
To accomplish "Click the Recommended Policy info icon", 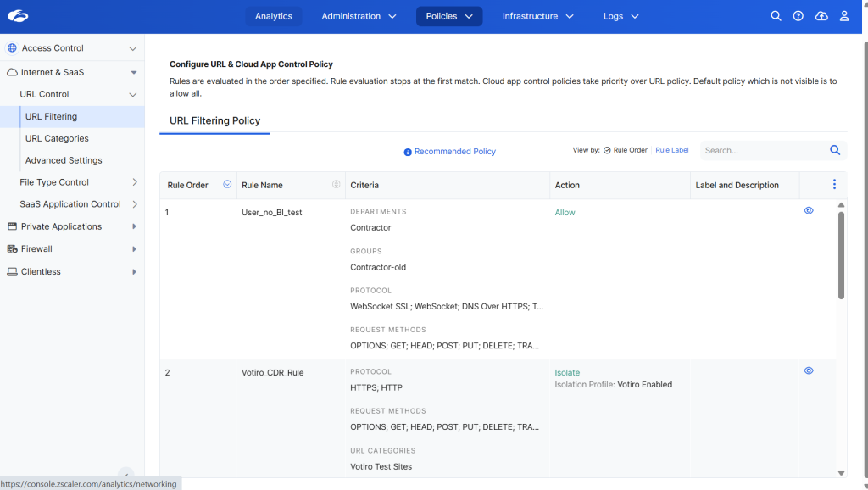I will 408,152.
